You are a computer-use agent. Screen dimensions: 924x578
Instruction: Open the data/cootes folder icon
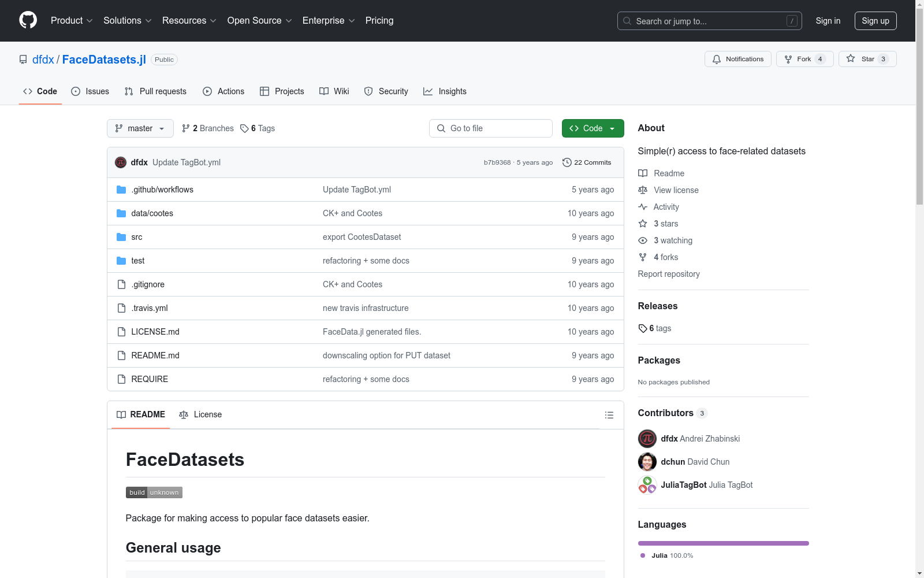click(121, 213)
